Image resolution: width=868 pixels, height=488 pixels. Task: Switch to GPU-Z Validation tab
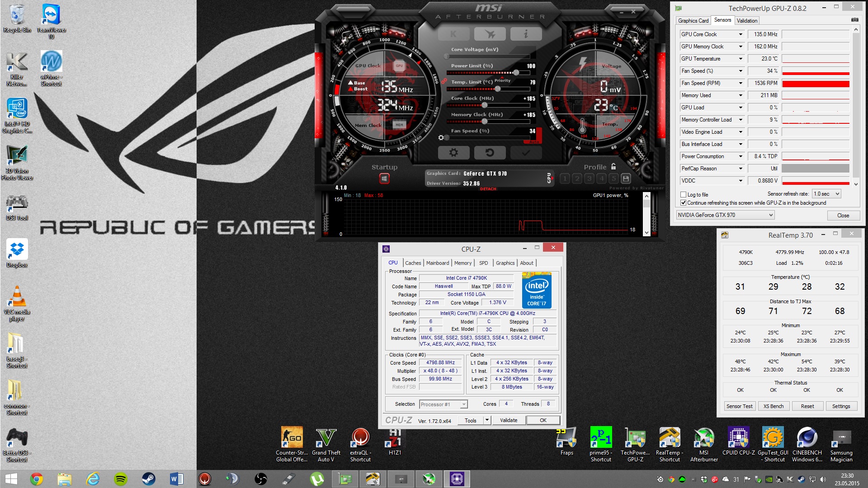click(x=747, y=21)
